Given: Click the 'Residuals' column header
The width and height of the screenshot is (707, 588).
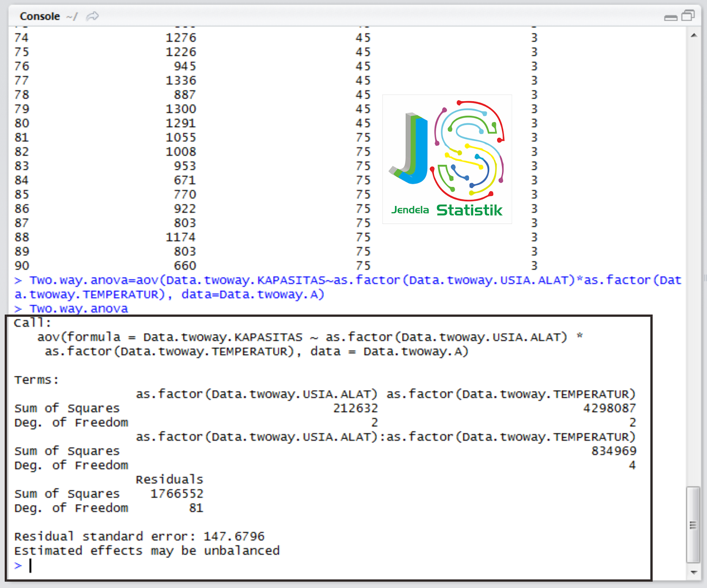Looking at the screenshot, I should click(x=170, y=479).
